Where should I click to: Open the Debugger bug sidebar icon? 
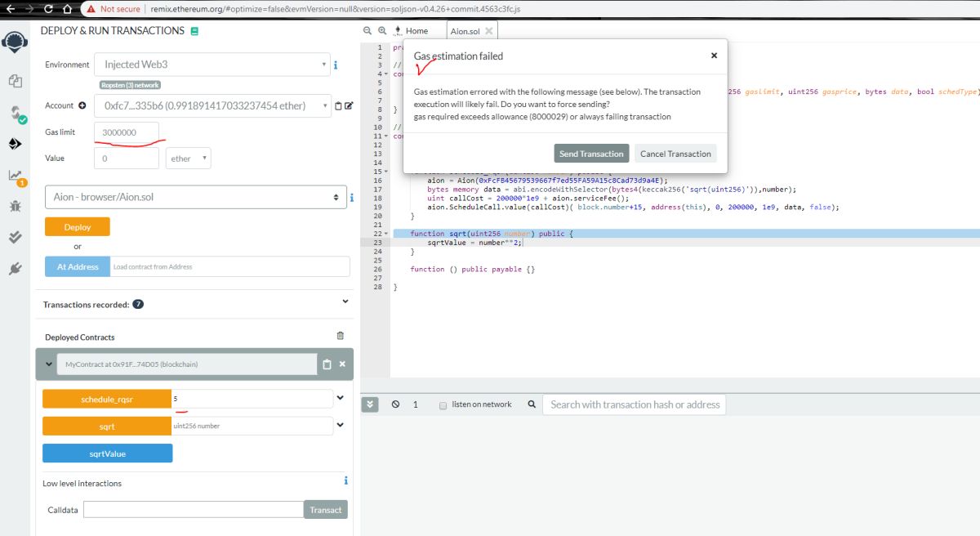14,206
